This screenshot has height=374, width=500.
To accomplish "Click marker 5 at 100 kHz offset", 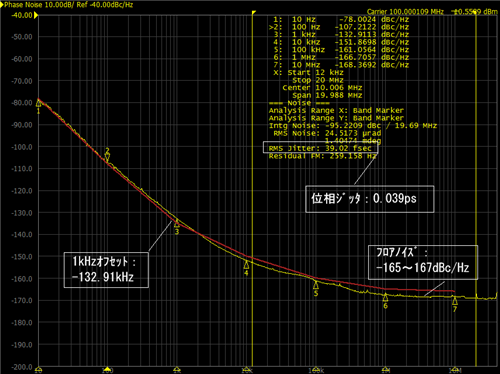I will [x=316, y=285].
